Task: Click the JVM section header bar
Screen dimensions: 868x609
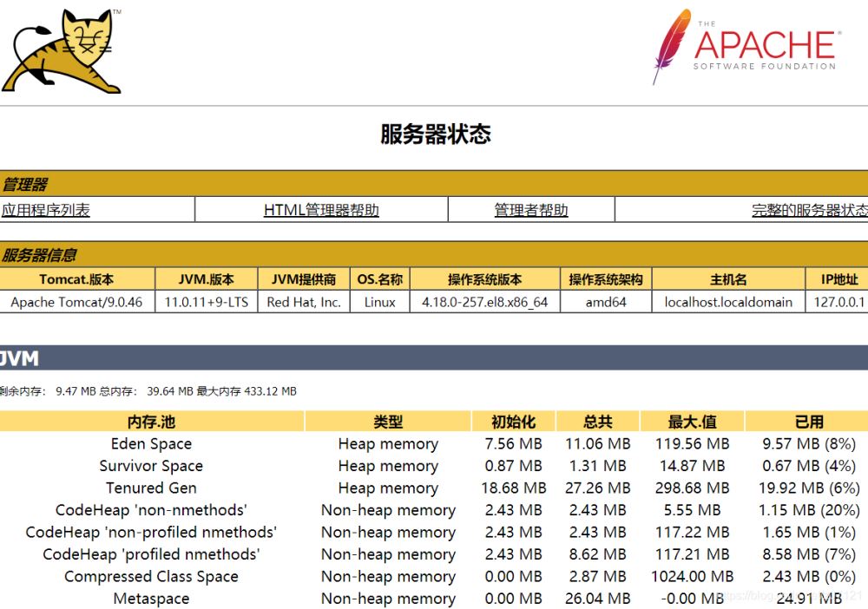Action: 434,358
